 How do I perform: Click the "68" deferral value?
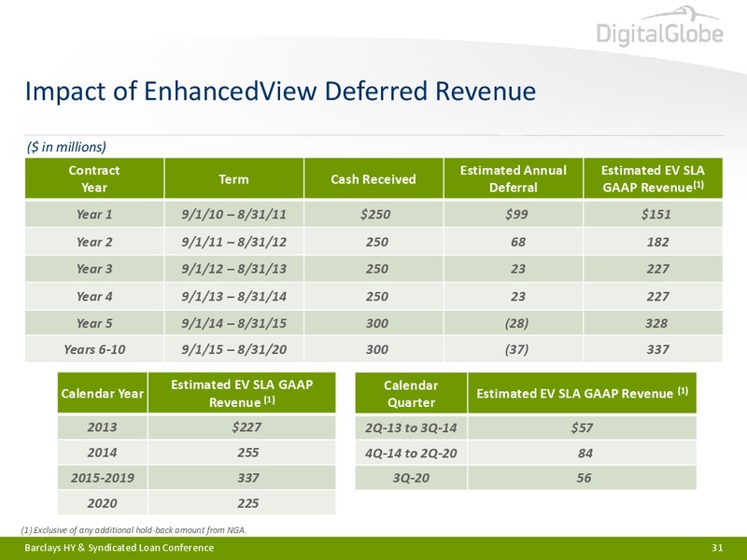(x=518, y=242)
